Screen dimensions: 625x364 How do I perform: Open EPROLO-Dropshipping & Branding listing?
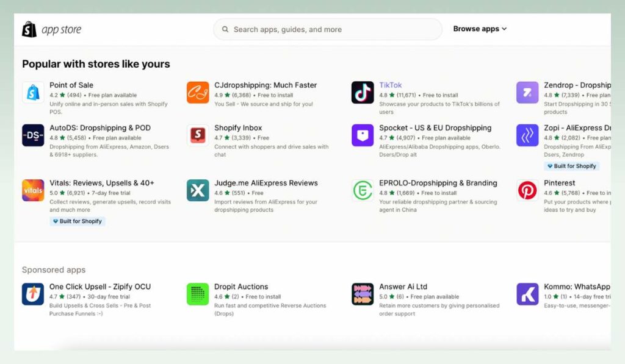click(x=438, y=183)
